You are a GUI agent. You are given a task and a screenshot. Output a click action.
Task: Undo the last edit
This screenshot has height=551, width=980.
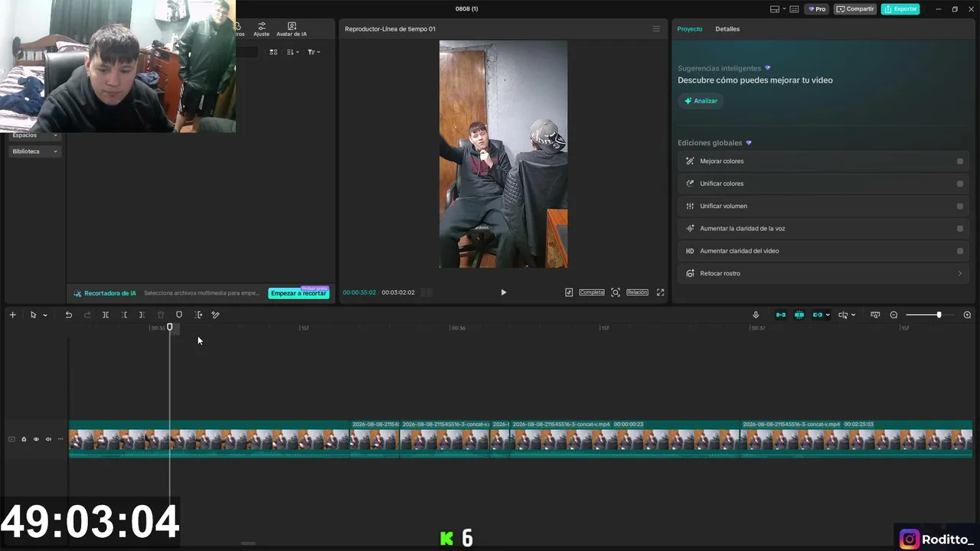tap(68, 315)
